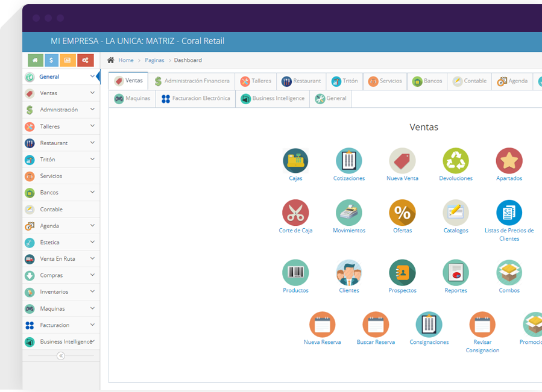Go to Home in the breadcrumb
This screenshot has height=392, width=542.
point(126,60)
